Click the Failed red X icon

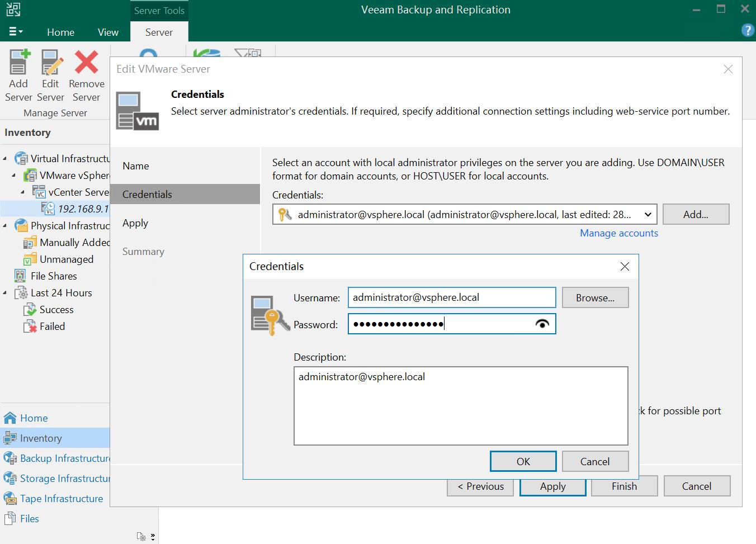point(30,327)
